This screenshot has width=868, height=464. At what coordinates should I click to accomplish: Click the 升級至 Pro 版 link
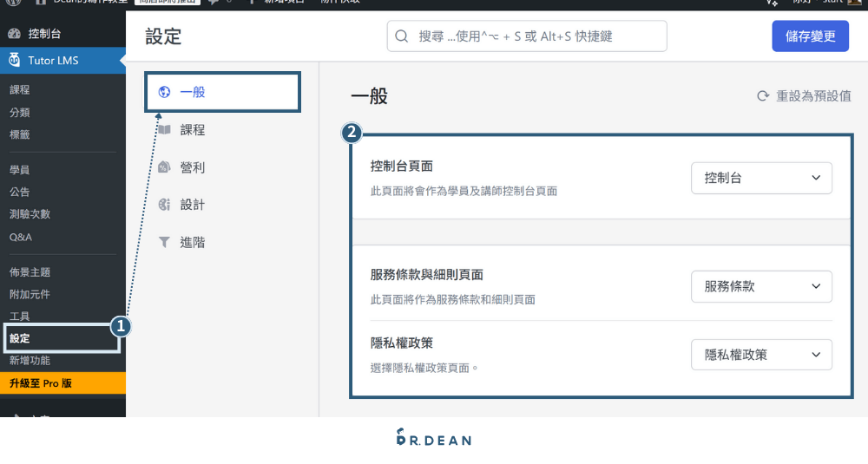tap(62, 383)
